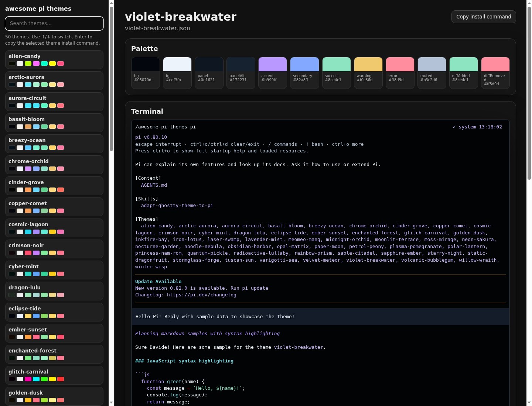Select the ember-sunset theme item
The image size is (532, 406).
tap(54, 333)
